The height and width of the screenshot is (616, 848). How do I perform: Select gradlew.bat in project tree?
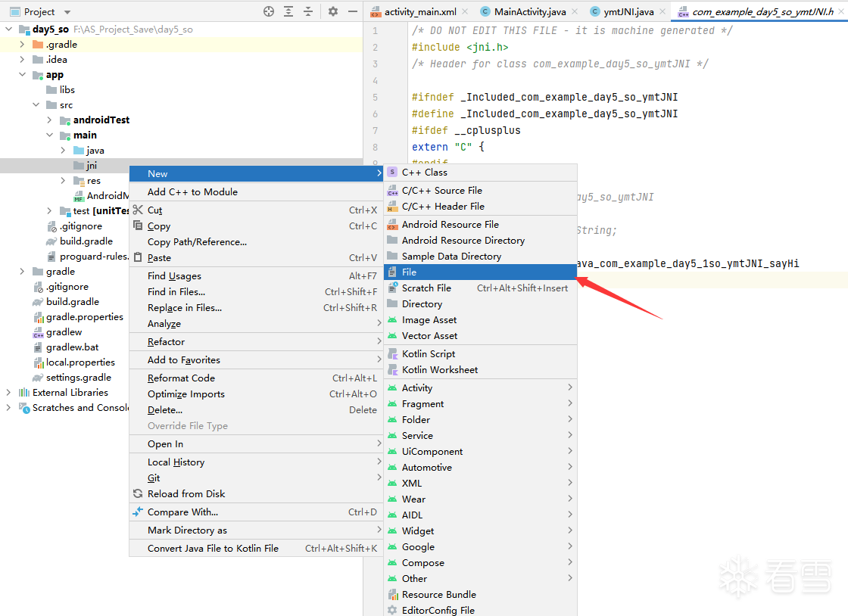coord(72,347)
